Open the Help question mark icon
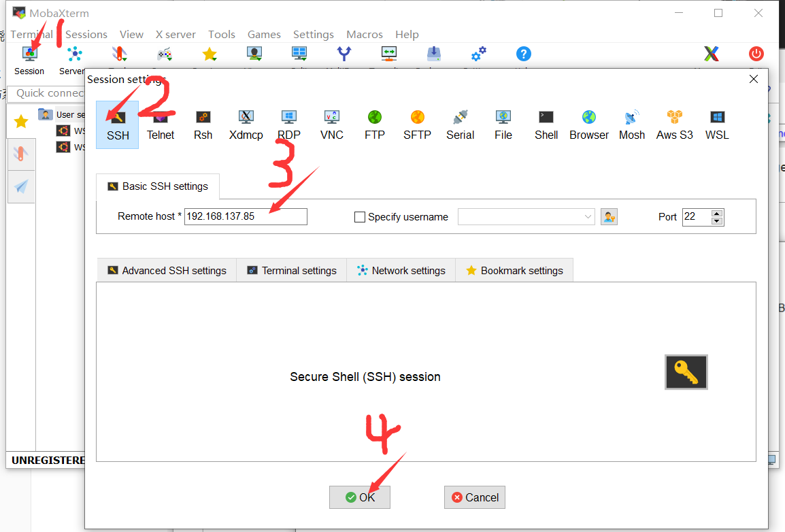 (x=523, y=54)
